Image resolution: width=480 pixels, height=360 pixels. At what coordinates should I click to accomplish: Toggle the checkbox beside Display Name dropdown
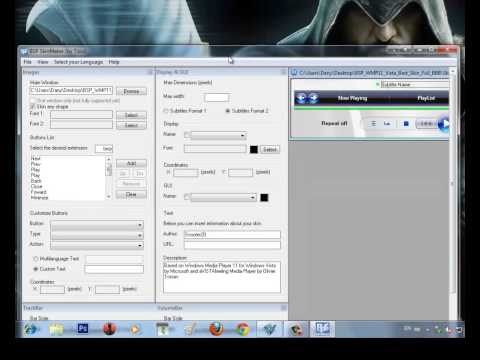point(187,135)
